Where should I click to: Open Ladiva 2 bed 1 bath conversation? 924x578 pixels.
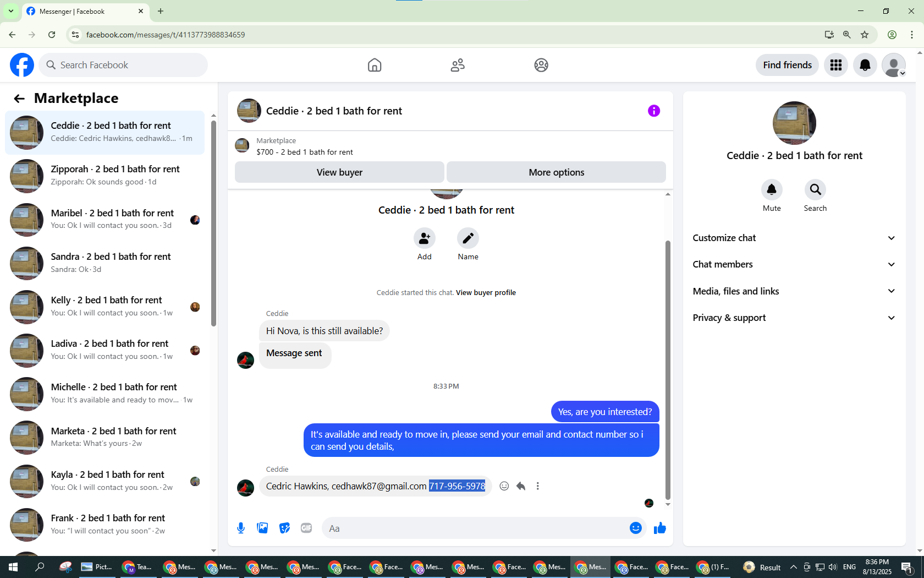point(105,350)
